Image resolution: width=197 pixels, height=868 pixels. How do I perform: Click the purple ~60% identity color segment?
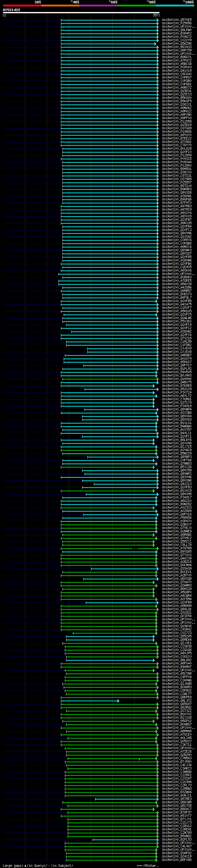tap(99, 6)
